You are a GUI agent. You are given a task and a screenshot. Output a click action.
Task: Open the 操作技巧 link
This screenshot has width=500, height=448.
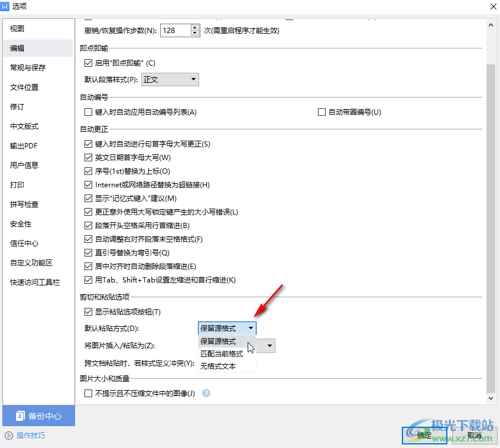[31, 435]
